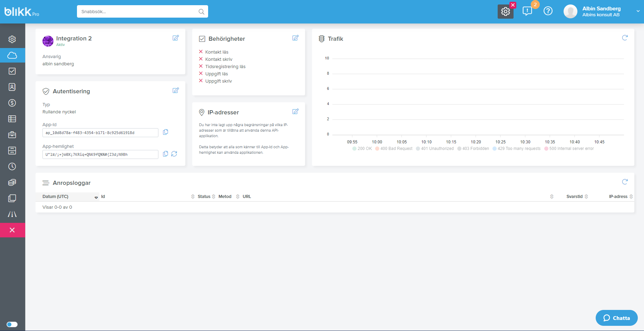Open notifications with badge 2
Viewport: 644px width, 331px height.
527,11
